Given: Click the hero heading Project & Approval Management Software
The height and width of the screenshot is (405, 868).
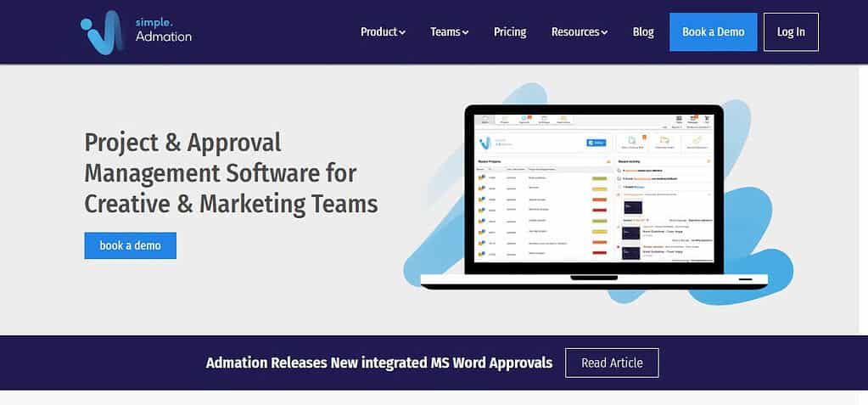Looking at the screenshot, I should point(231,173).
